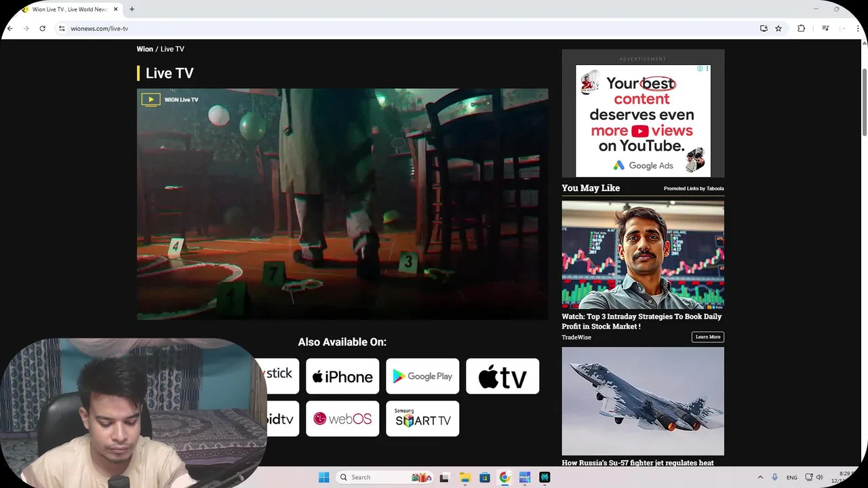Click the page vertical scrollbar thumb

pyautogui.click(x=864, y=102)
